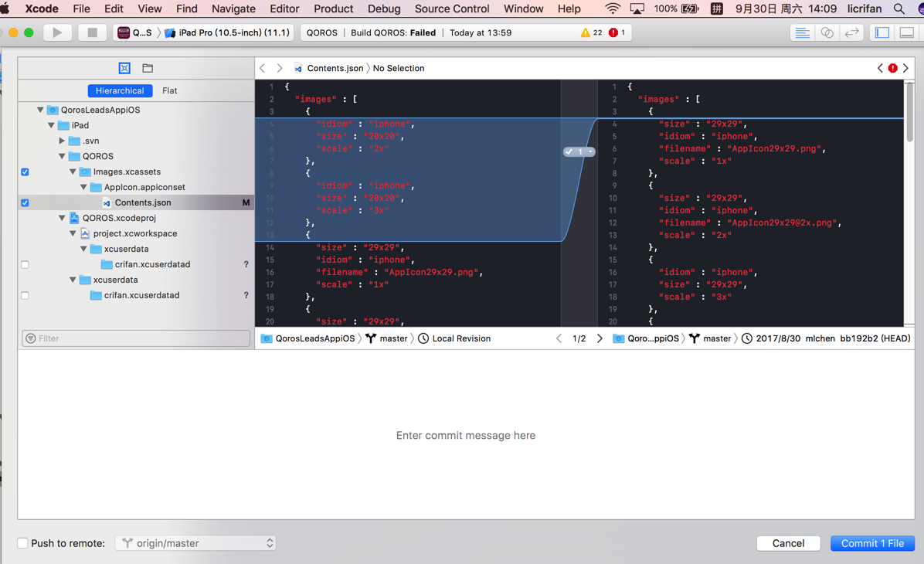Open the Wi-Fi status menu

(613, 8)
